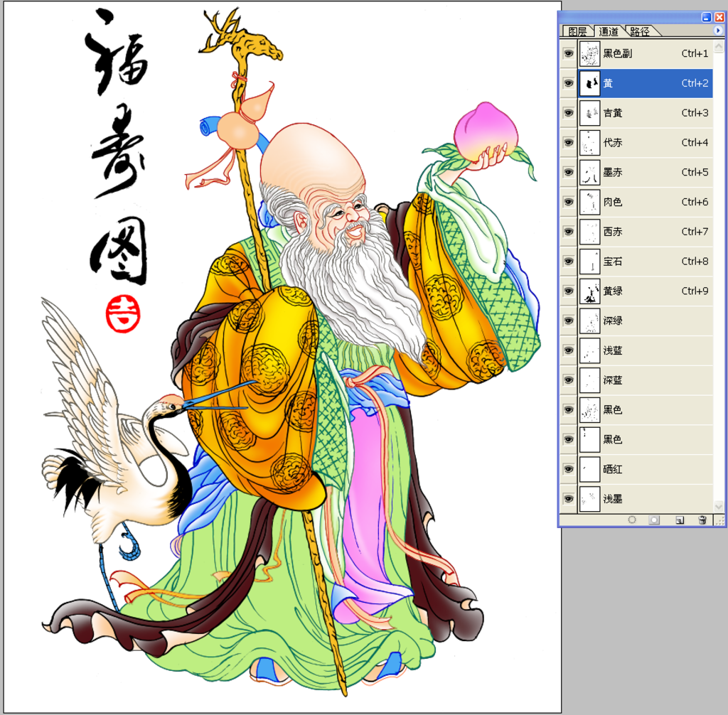Open the 路径 tab
This screenshot has height=715, width=728.
[639, 31]
